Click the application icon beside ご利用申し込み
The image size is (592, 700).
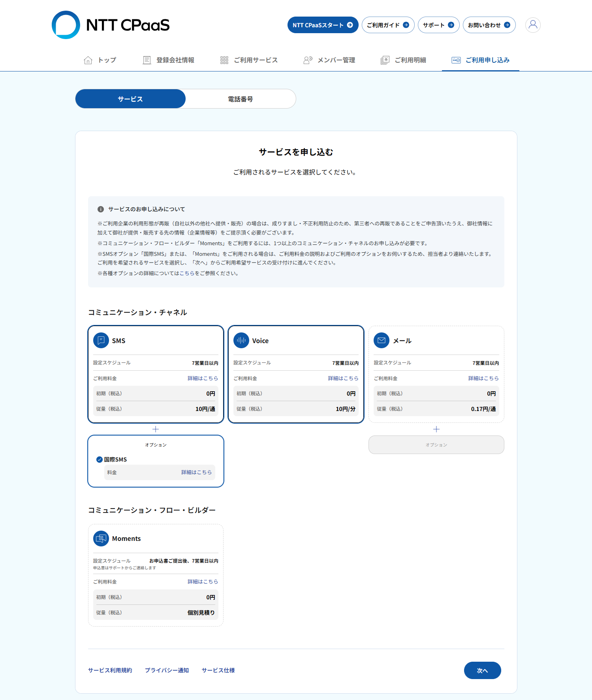click(456, 60)
